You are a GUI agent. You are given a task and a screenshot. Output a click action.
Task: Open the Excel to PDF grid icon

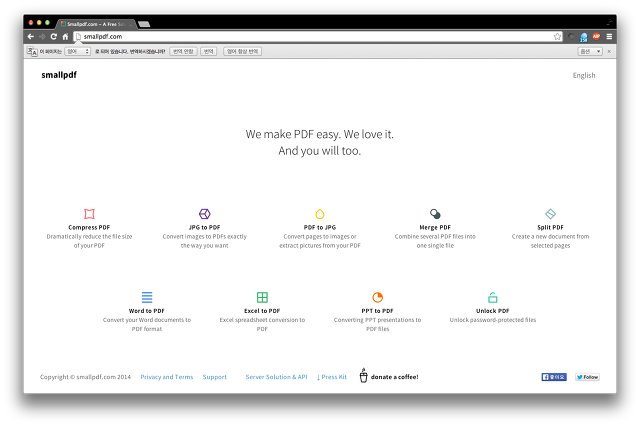coord(262,297)
